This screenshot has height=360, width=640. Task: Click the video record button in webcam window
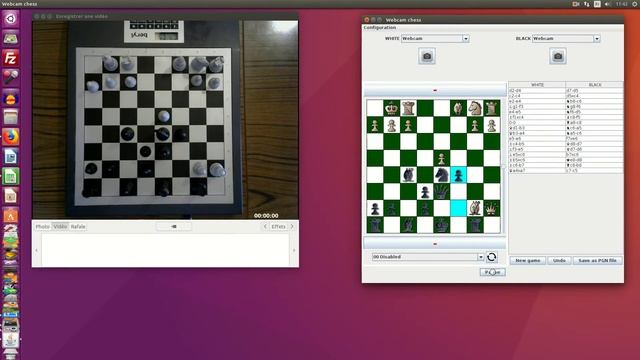[x=173, y=227]
